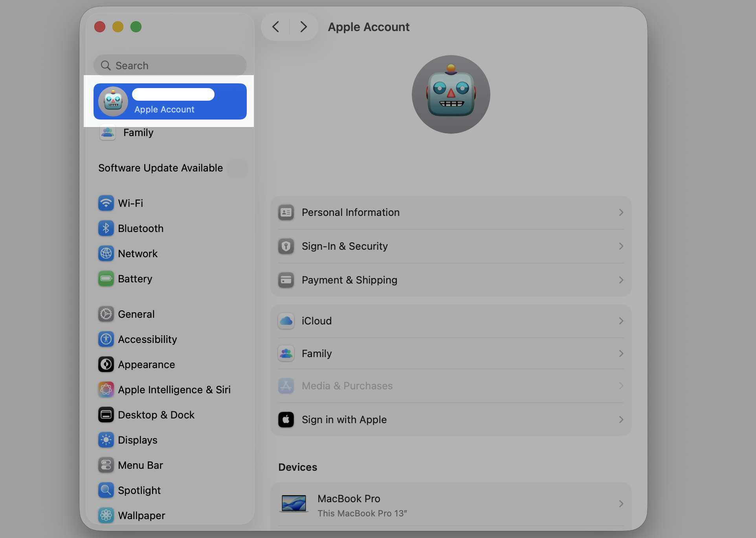
Task: Open Desktop & Dock label
Action: pyautogui.click(x=156, y=415)
